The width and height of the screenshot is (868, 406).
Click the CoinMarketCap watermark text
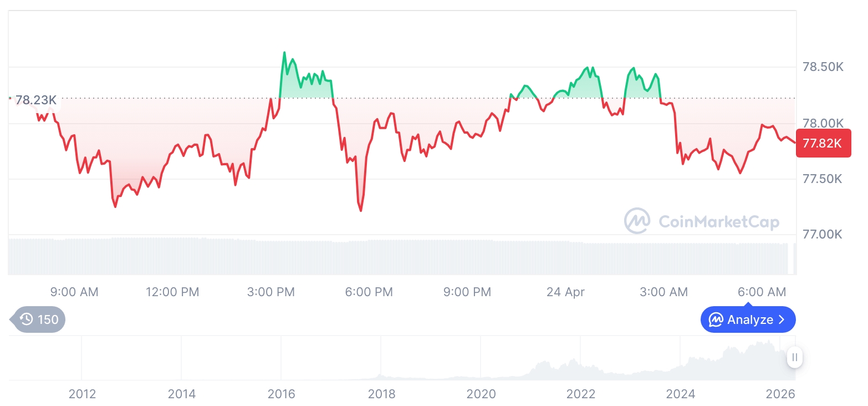click(x=719, y=222)
